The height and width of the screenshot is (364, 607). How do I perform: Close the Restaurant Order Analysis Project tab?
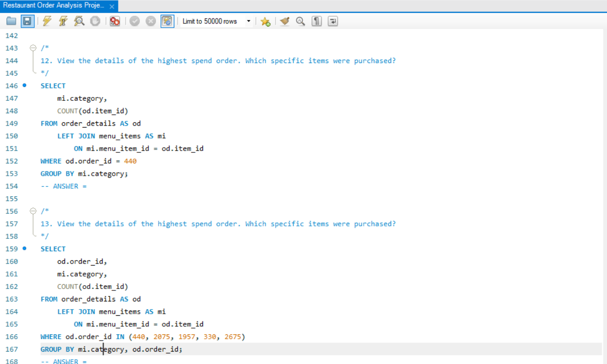tap(112, 6)
